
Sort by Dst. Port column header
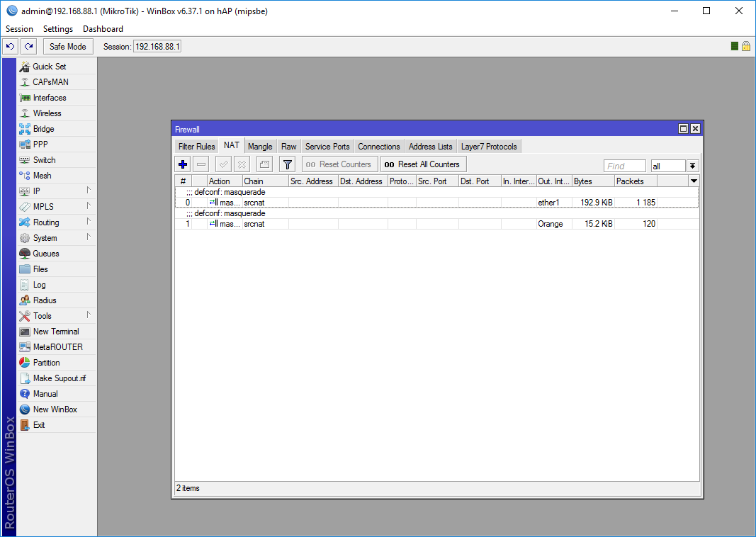(x=480, y=181)
